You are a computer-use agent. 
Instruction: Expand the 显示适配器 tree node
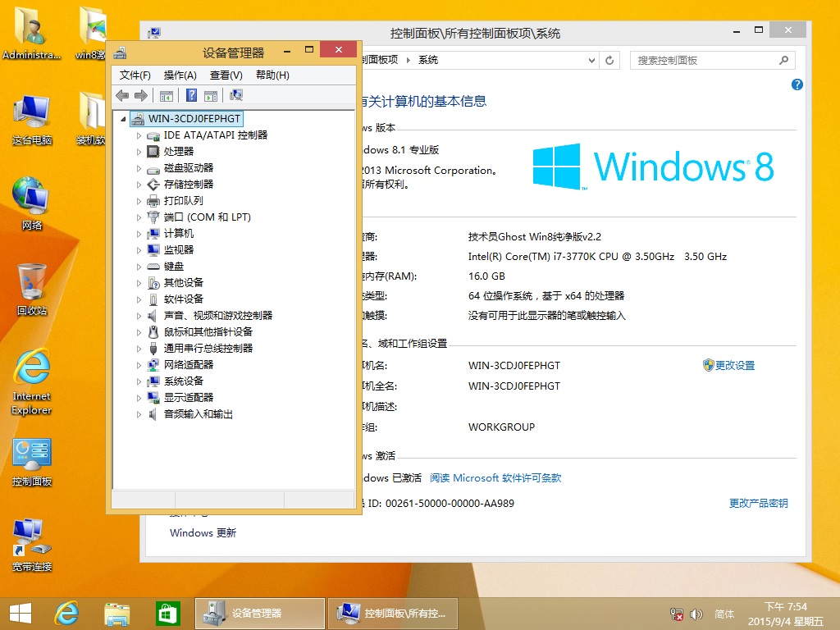pyautogui.click(x=139, y=397)
